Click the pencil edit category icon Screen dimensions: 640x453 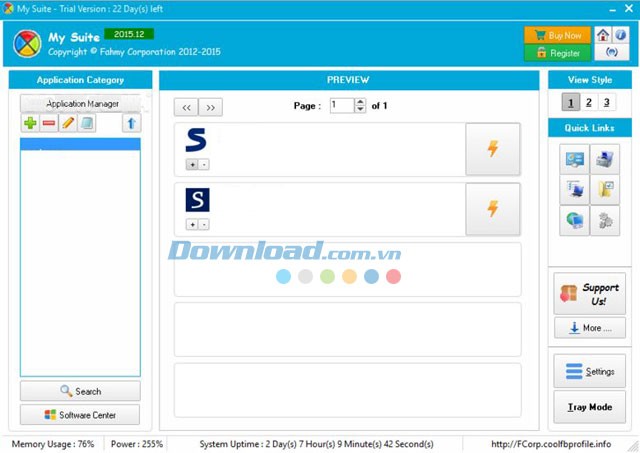coord(67,123)
